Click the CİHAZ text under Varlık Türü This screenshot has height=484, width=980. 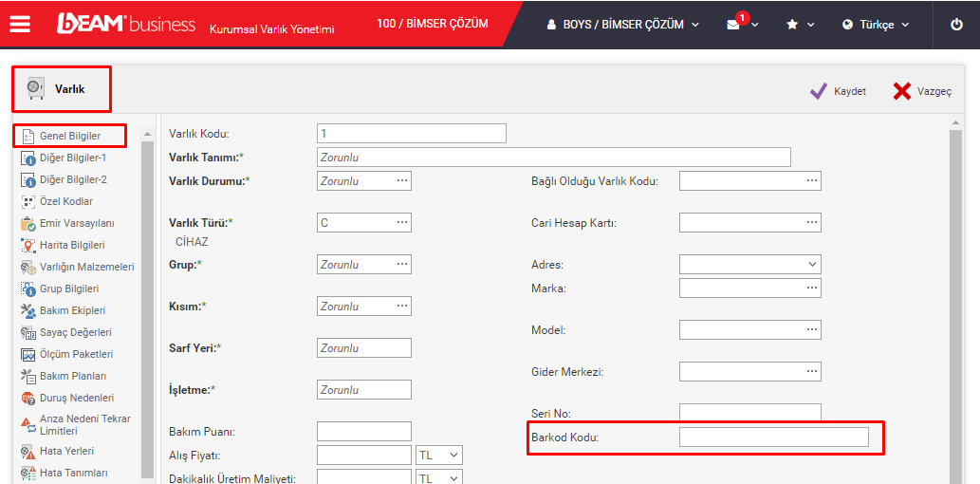(192, 242)
